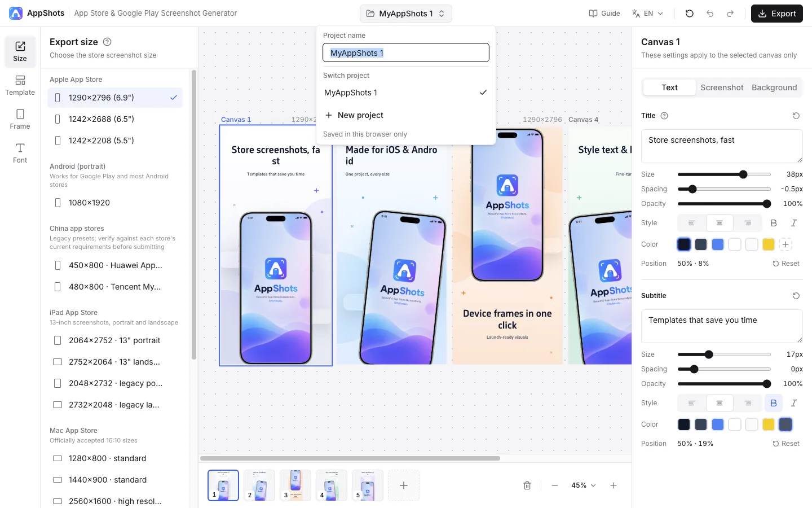Select the 1080×1920 Android size

(x=115, y=203)
